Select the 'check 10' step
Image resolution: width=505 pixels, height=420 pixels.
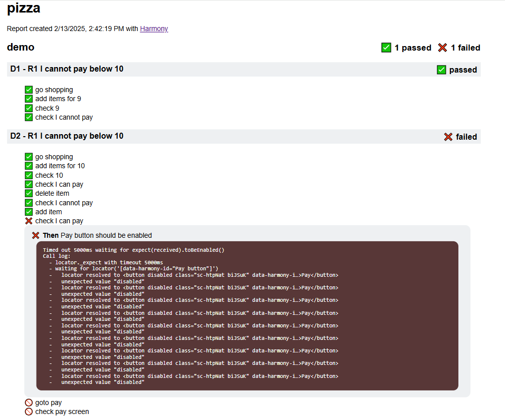pyautogui.click(x=49, y=175)
